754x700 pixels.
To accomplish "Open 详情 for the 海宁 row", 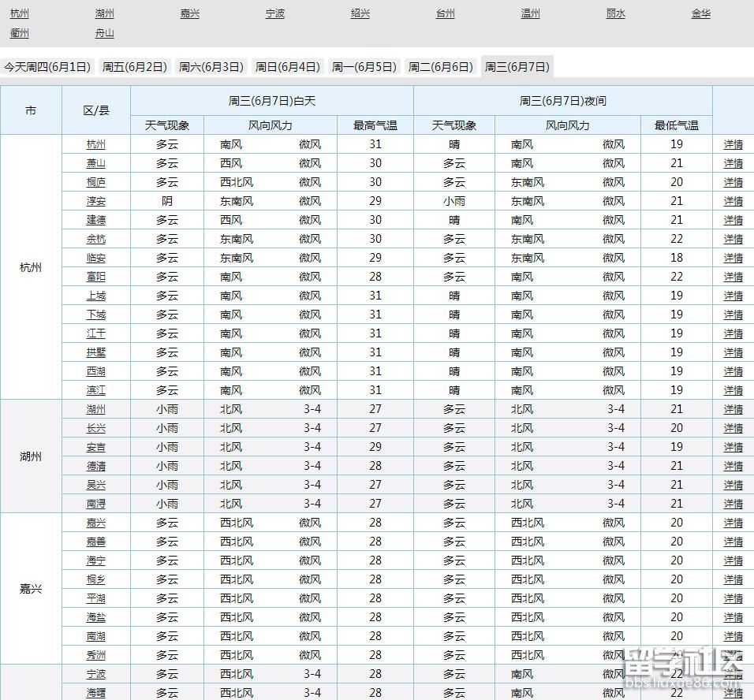I will [x=733, y=560].
